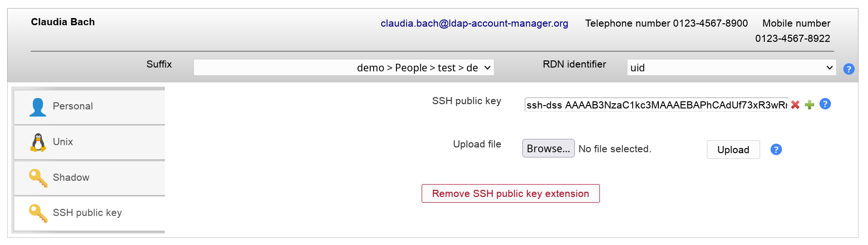
Task: Click the Personal user silhouette icon
Action: coord(38,107)
